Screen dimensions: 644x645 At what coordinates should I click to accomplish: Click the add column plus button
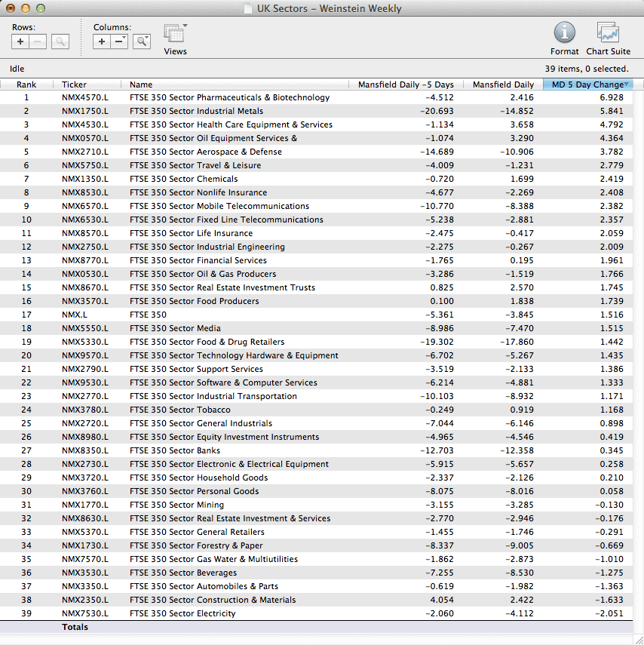pos(102,41)
